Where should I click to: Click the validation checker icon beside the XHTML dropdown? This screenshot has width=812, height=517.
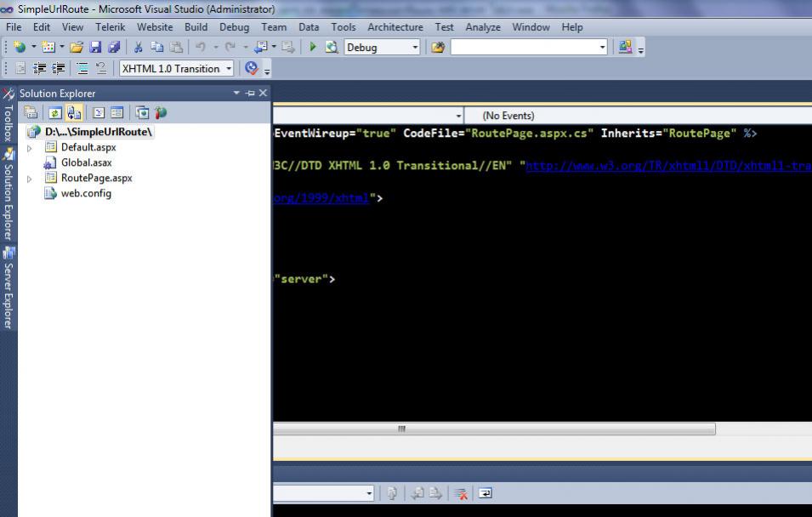point(252,68)
